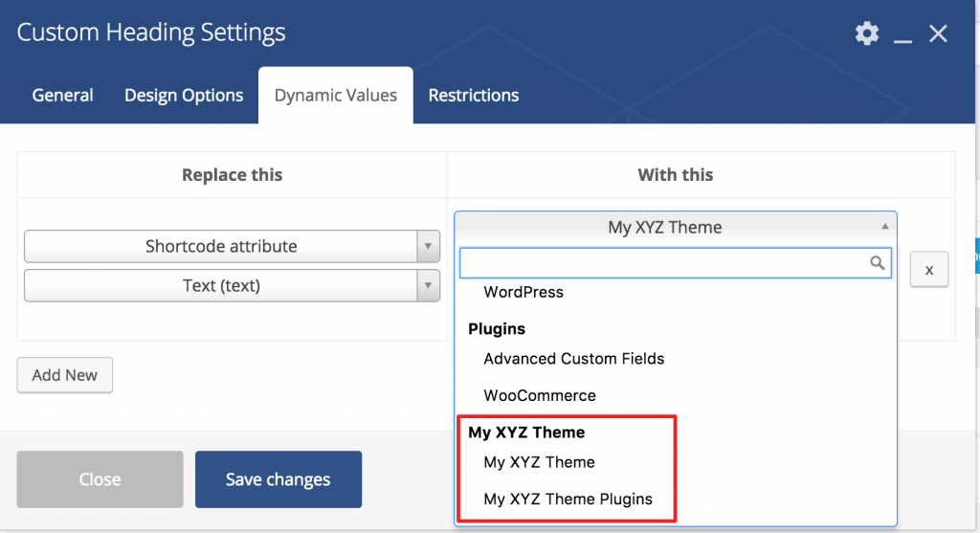Choose WordPress from the dropdown list
Image resolution: width=980 pixels, height=533 pixels.
[523, 292]
